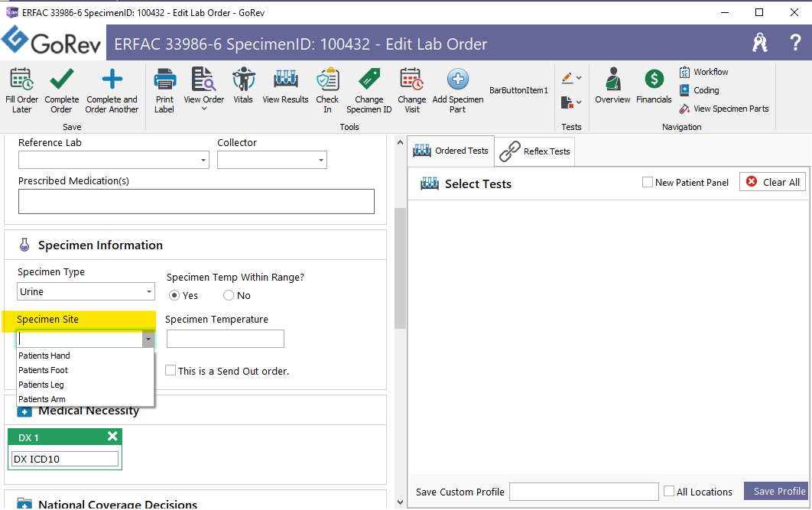812x510 pixels.
Task: Click the Complete Order checkmark icon
Action: coord(61,80)
